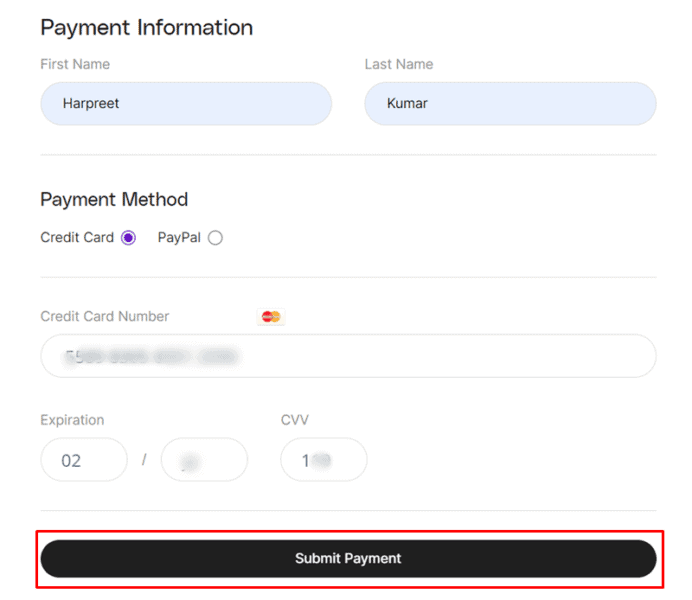Click the Credit Card option label text
692x600 pixels.
click(77, 238)
